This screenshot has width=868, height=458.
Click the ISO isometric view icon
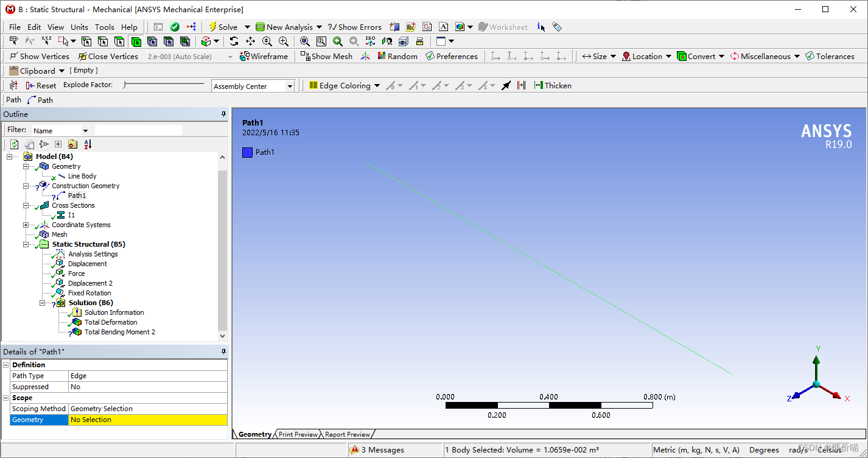[370, 41]
